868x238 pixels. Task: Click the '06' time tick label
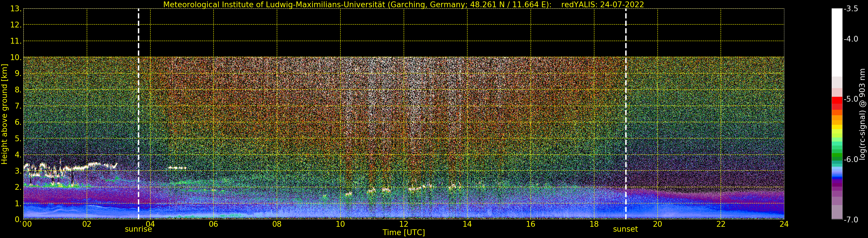tap(214, 224)
